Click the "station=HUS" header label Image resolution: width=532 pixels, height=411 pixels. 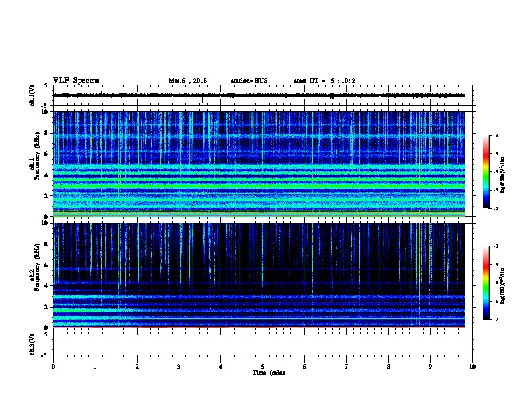249,81
